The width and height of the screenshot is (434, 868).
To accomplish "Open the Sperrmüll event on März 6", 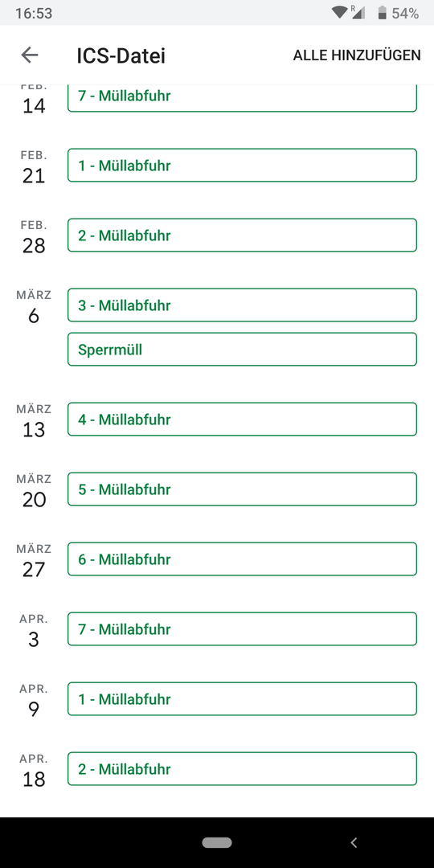I will click(242, 350).
